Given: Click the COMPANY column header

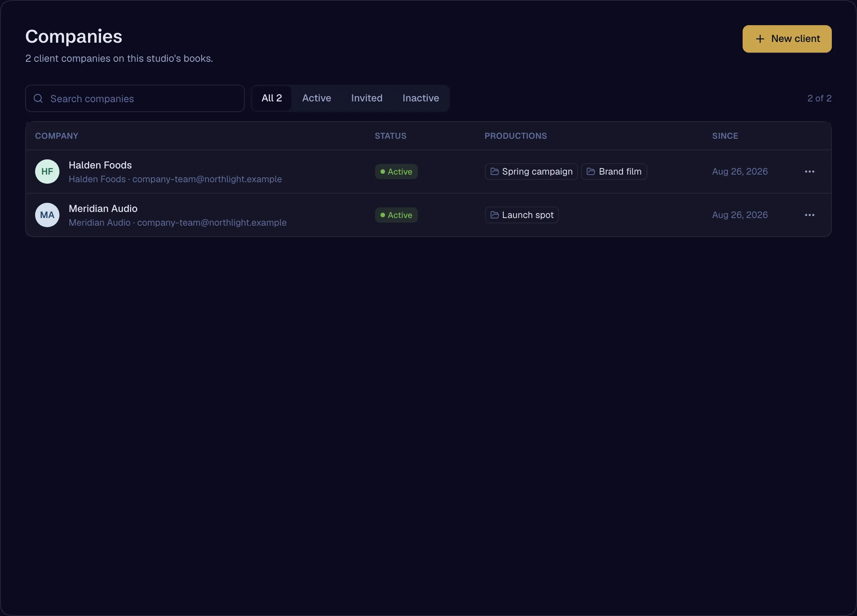Looking at the screenshot, I should click(57, 136).
